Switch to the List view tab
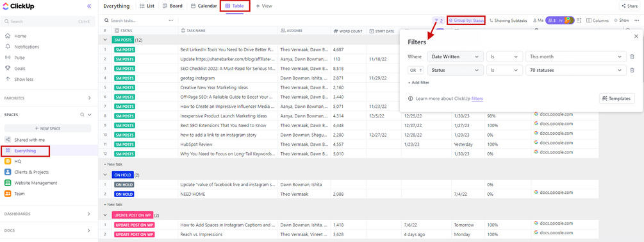The width and height of the screenshot is (644, 242). [x=147, y=6]
